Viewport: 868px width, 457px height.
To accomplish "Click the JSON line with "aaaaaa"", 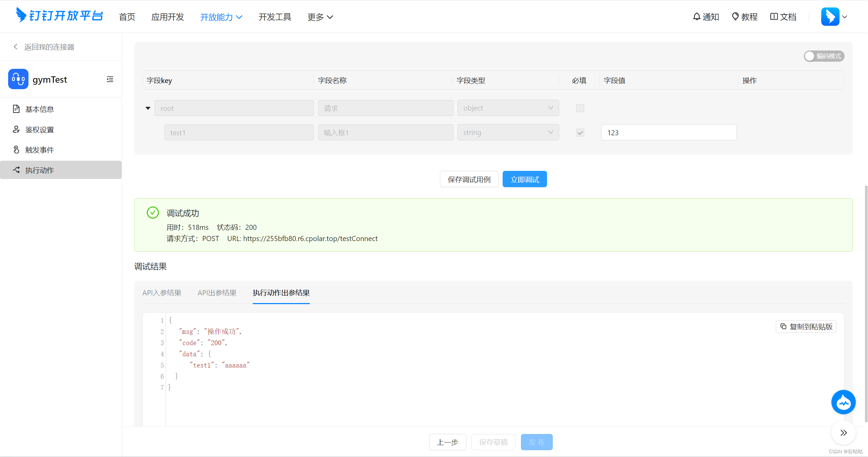I will click(x=220, y=365).
